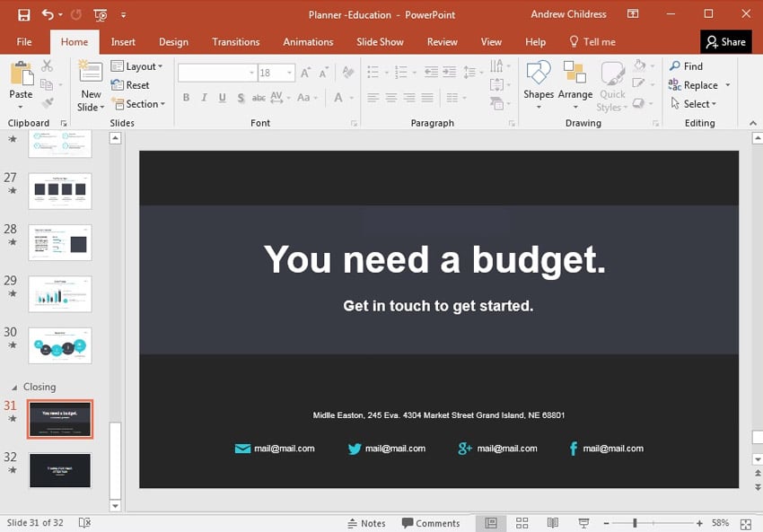This screenshot has width=763, height=532.
Task: Click the Share button
Action: (x=725, y=42)
